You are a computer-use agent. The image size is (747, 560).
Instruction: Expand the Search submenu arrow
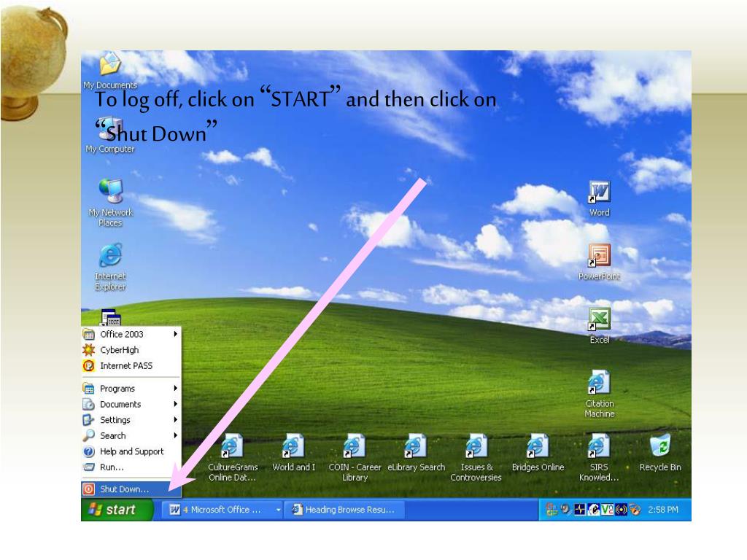[175, 435]
